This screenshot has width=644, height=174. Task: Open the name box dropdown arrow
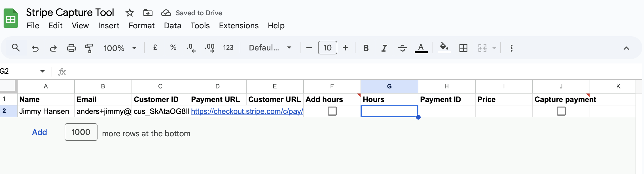pos(43,71)
